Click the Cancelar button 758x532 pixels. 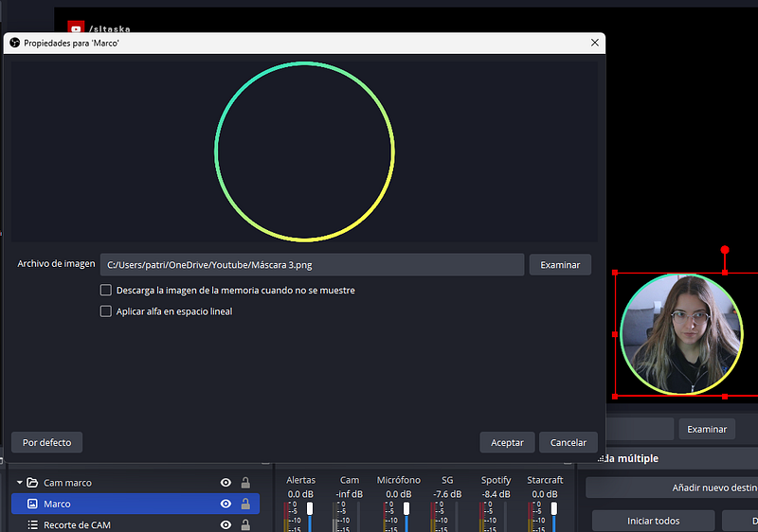tap(568, 442)
